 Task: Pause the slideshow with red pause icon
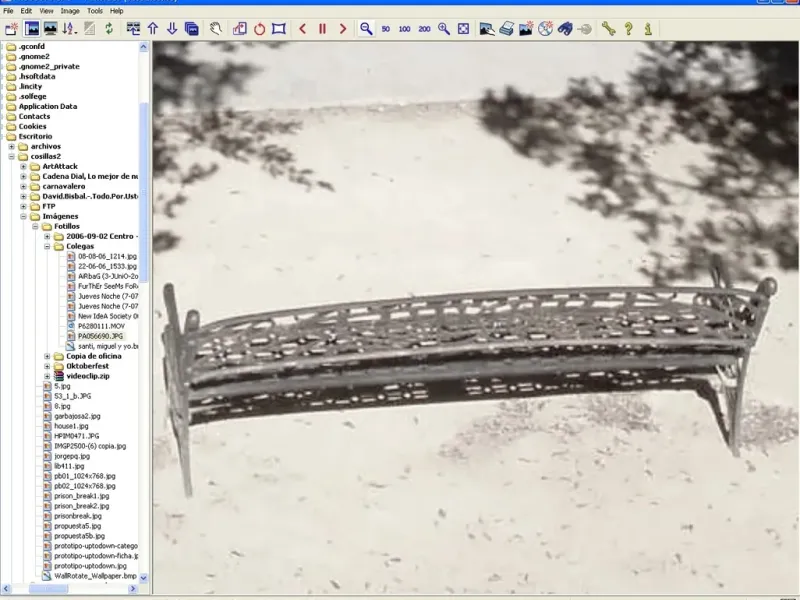click(x=322, y=29)
